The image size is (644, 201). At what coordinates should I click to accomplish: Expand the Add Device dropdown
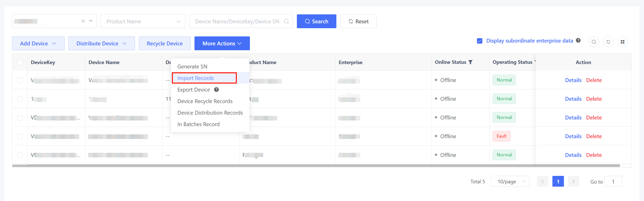pos(38,43)
